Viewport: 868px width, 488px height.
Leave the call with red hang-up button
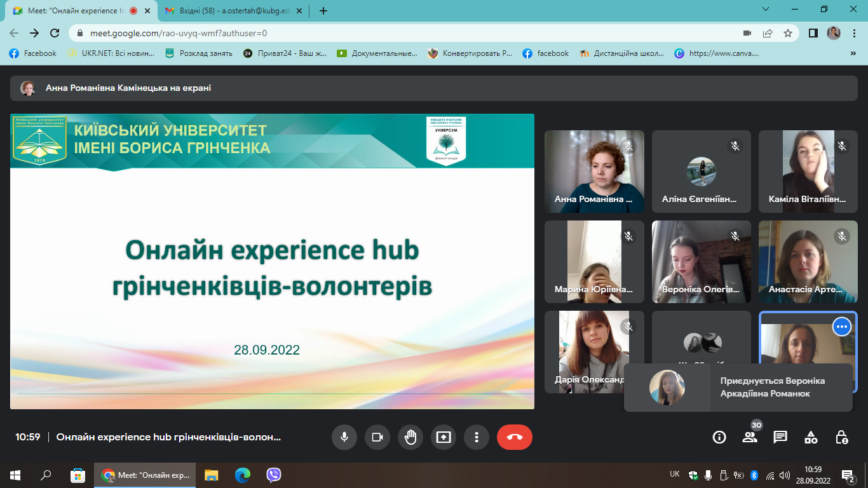pyautogui.click(x=514, y=437)
